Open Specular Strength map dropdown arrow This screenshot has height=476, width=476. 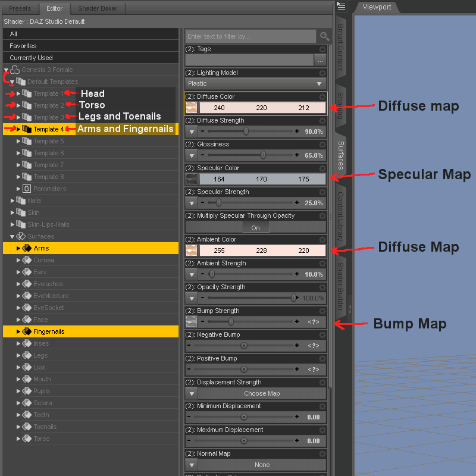(192, 203)
